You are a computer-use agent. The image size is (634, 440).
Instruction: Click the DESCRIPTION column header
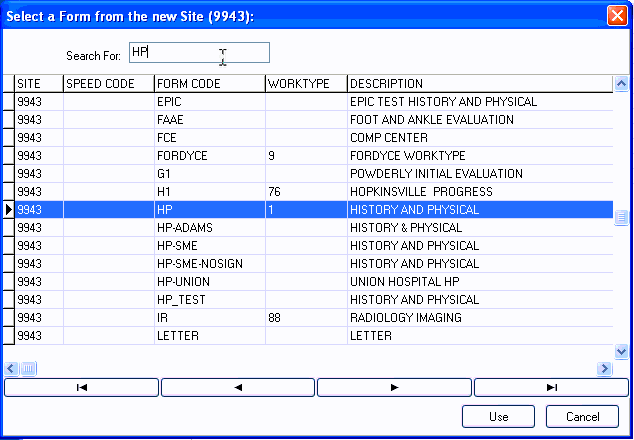pyautogui.click(x=480, y=84)
